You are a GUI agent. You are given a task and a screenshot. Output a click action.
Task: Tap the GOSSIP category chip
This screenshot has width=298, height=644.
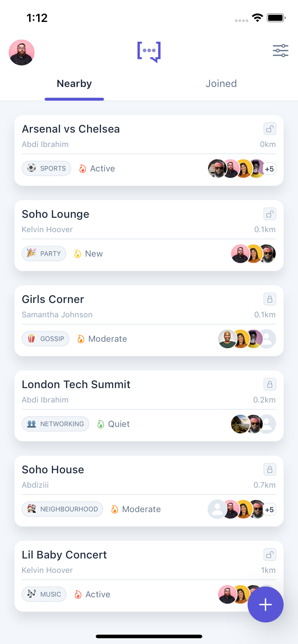(x=46, y=339)
